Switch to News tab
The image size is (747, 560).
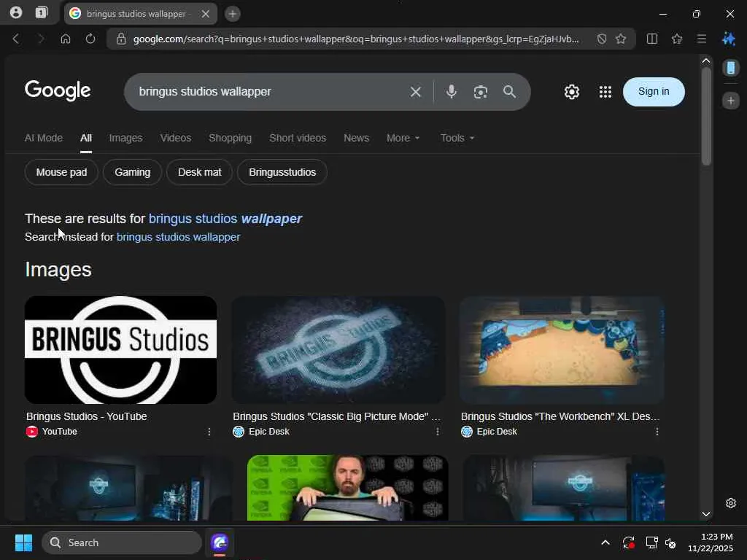[356, 138]
